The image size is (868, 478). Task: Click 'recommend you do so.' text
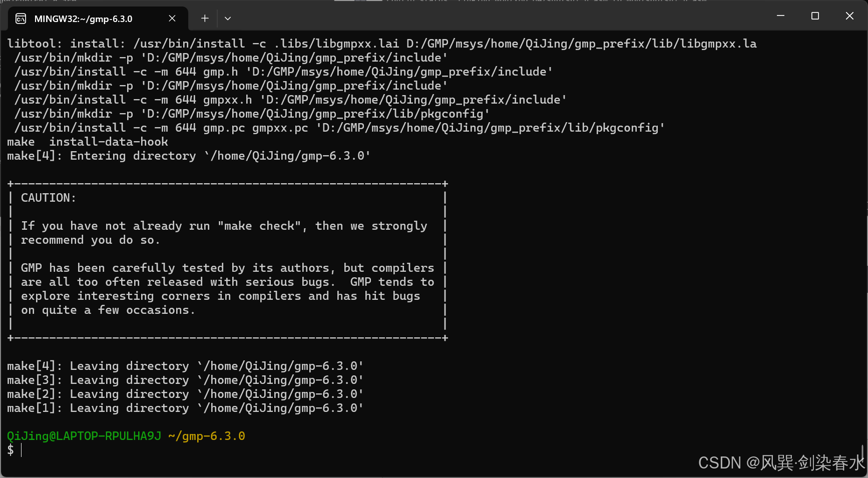pos(91,240)
